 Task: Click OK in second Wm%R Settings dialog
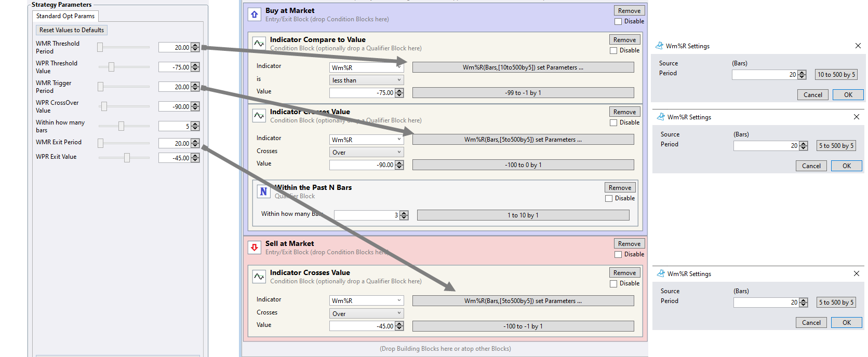(846, 166)
